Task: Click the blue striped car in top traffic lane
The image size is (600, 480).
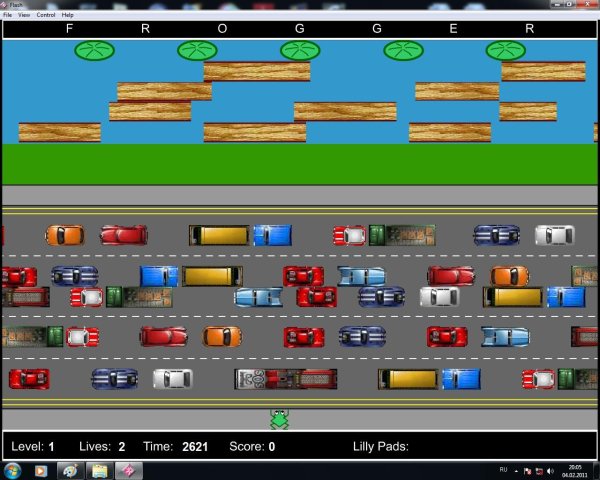Action: click(x=497, y=235)
